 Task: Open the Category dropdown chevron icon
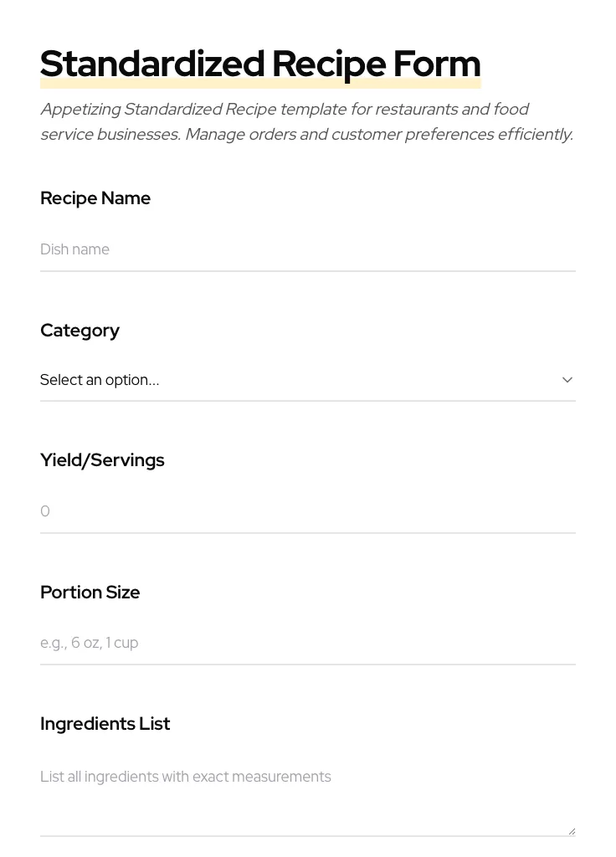coord(567,380)
